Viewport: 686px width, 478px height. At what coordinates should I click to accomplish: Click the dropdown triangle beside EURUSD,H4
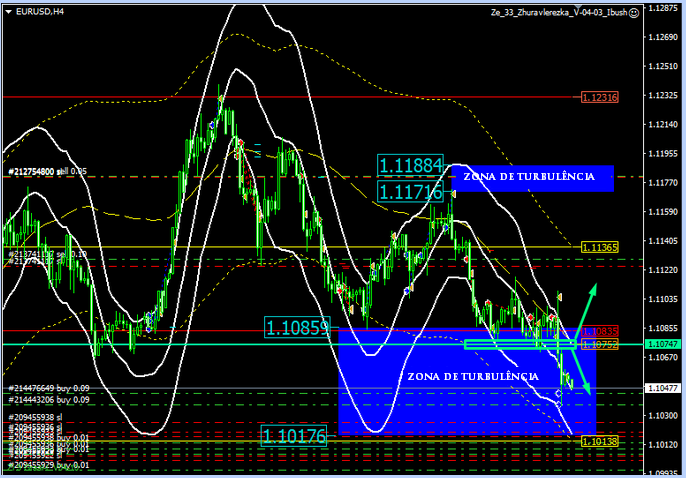pyautogui.click(x=9, y=12)
